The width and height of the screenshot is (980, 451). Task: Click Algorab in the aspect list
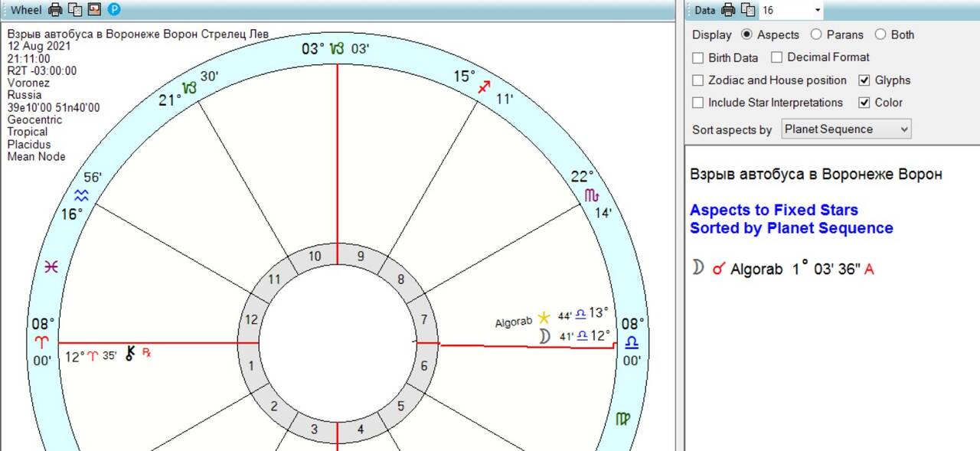(756, 270)
